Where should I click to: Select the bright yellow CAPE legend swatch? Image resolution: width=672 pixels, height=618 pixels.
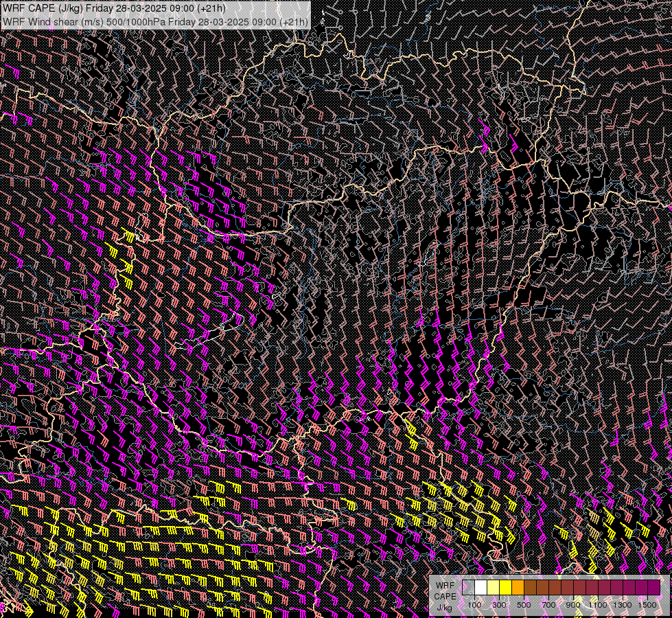pyautogui.click(x=506, y=587)
